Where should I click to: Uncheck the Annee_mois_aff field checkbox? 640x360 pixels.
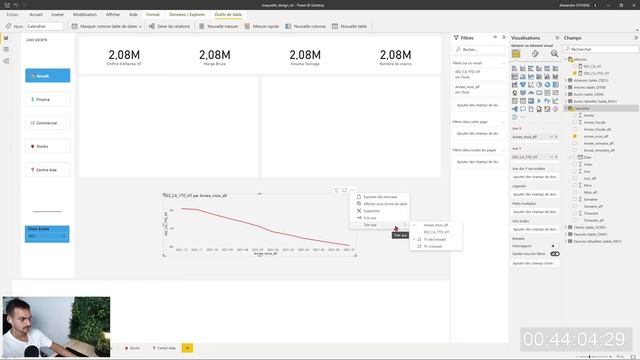[x=575, y=136]
